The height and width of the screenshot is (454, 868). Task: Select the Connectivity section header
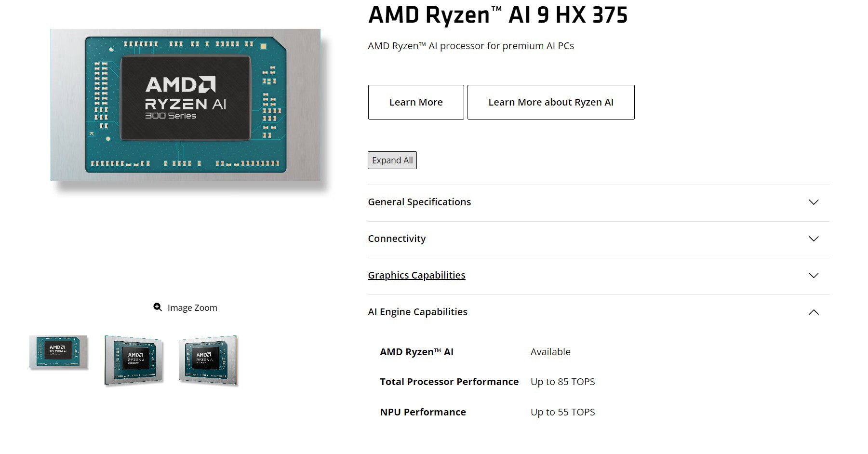[x=397, y=239]
